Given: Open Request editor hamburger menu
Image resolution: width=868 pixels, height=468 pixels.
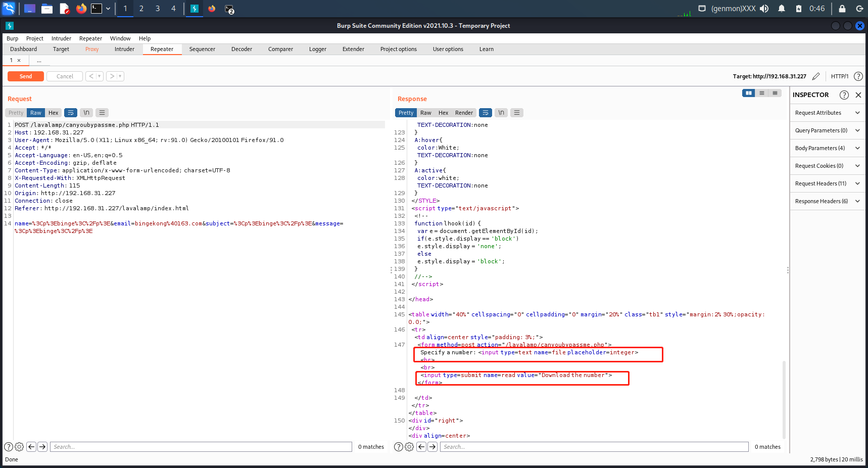Looking at the screenshot, I should [102, 113].
